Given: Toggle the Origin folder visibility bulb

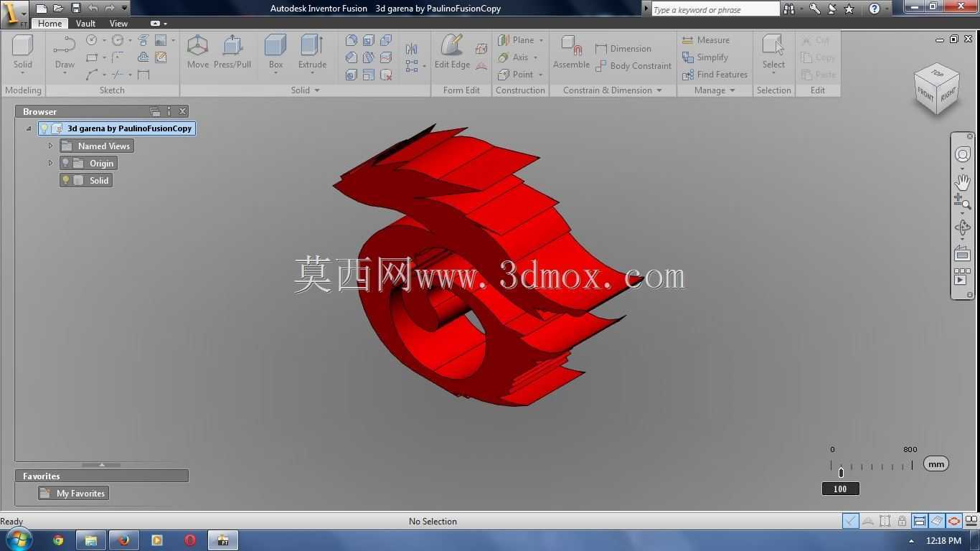Looking at the screenshot, I should 65,163.
